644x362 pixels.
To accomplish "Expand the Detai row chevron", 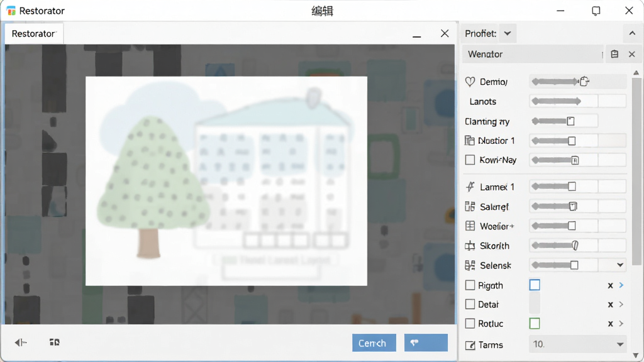I will [x=621, y=304].
